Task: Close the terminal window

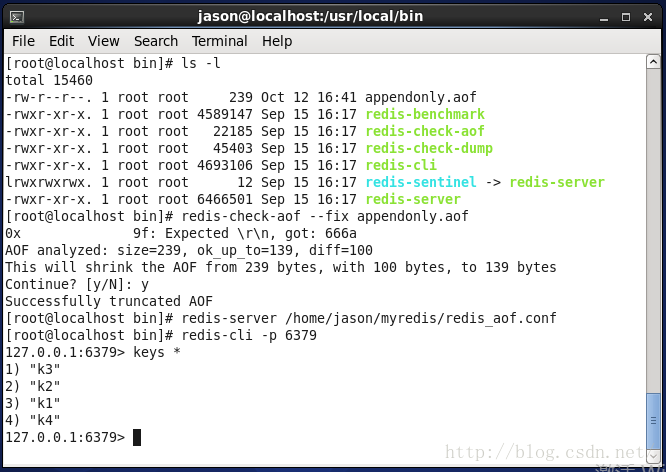Action: (x=648, y=17)
